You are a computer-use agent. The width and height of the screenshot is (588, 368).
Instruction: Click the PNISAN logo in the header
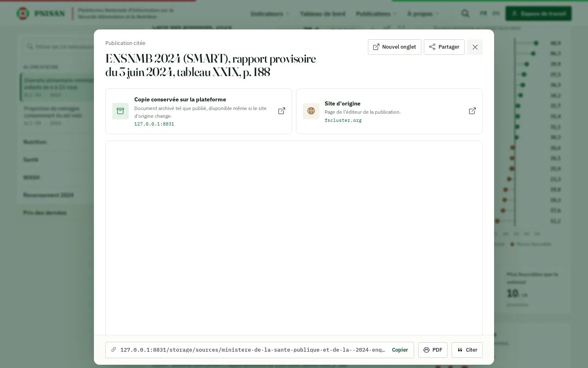click(x=40, y=13)
